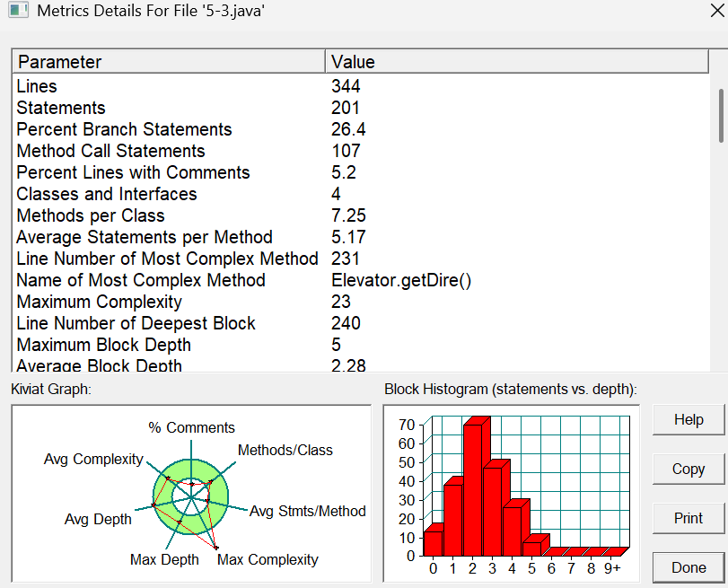Click the Avg Complexity axis label
728x588 pixels.
(93, 459)
